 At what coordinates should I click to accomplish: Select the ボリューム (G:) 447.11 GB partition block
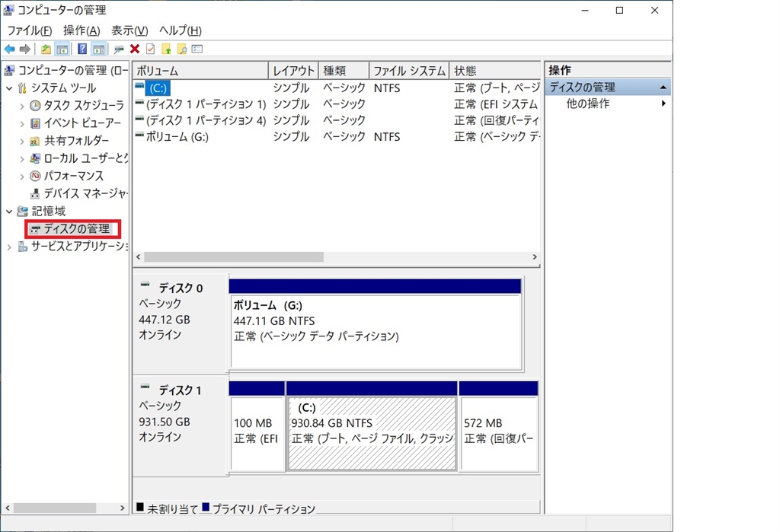(x=376, y=332)
